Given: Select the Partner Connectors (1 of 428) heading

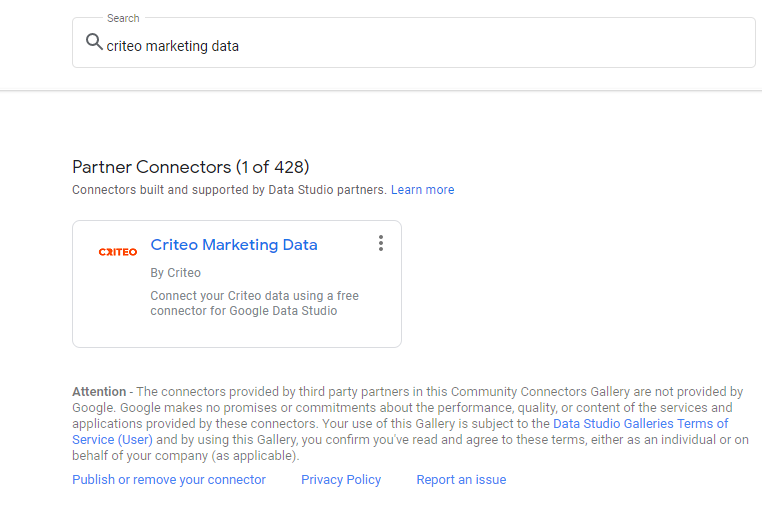Looking at the screenshot, I should coord(190,167).
